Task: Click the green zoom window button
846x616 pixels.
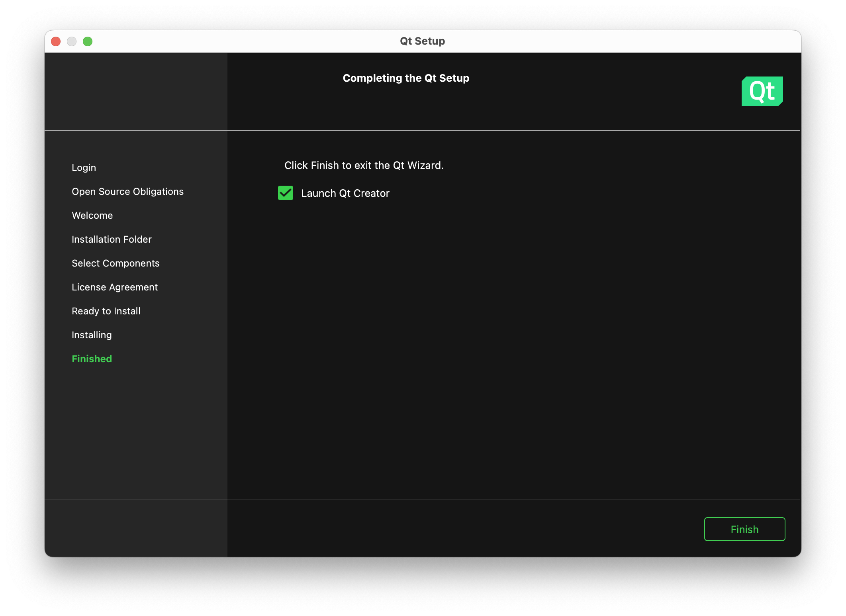Action: [x=88, y=41]
